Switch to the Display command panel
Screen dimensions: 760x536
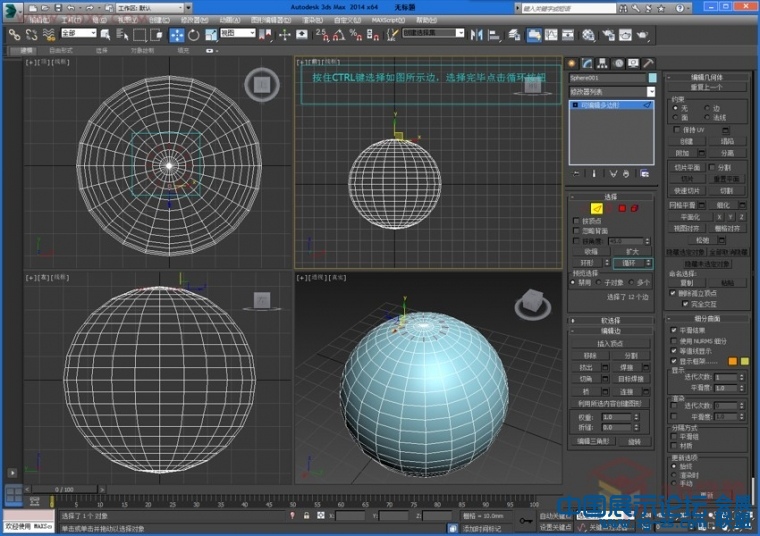tap(633, 63)
